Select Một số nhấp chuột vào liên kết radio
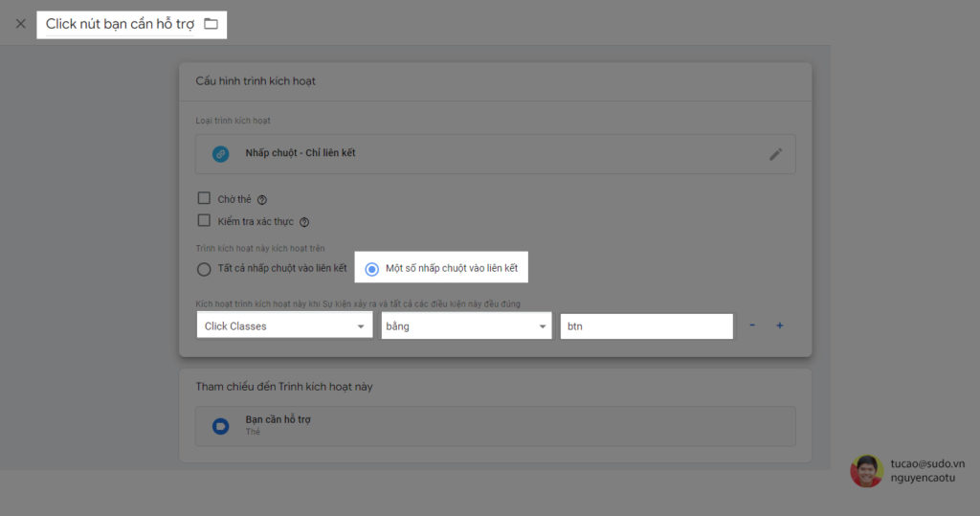The width and height of the screenshot is (980, 516). 372,269
